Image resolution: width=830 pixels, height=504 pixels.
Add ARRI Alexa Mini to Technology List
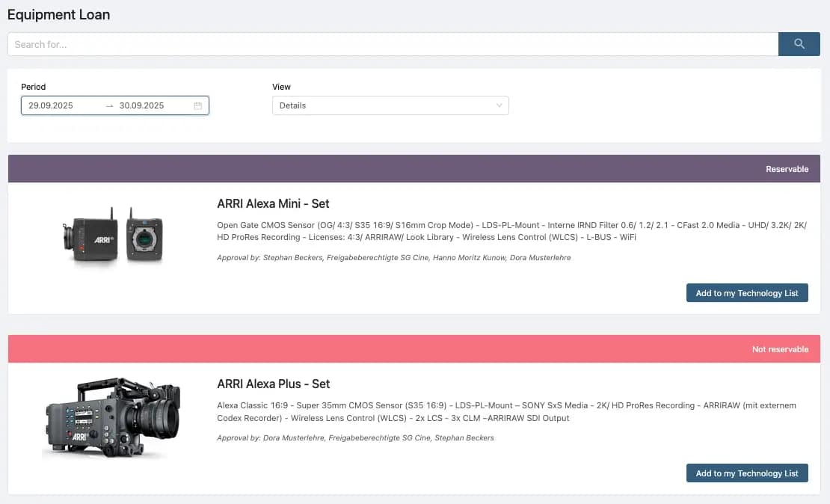pos(746,293)
